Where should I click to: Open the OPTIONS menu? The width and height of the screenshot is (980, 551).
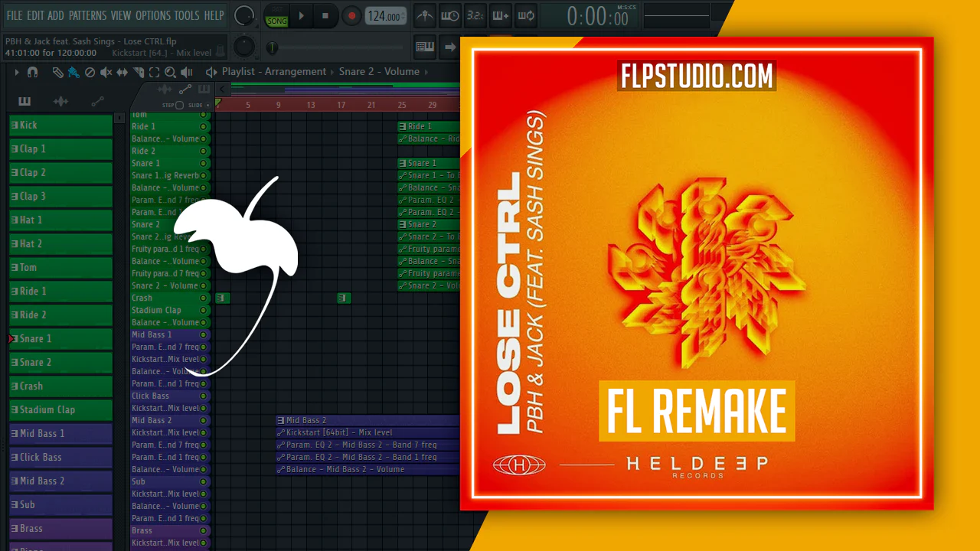pos(153,15)
